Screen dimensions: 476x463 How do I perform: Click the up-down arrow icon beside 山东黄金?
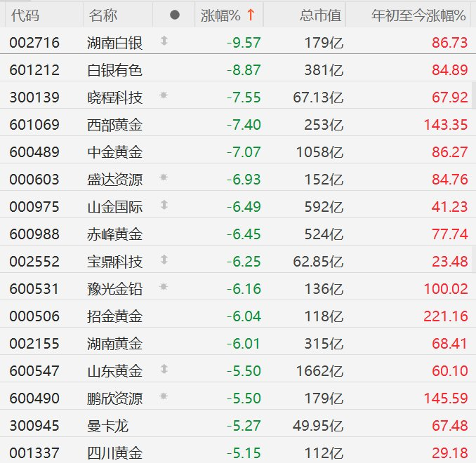164,370
